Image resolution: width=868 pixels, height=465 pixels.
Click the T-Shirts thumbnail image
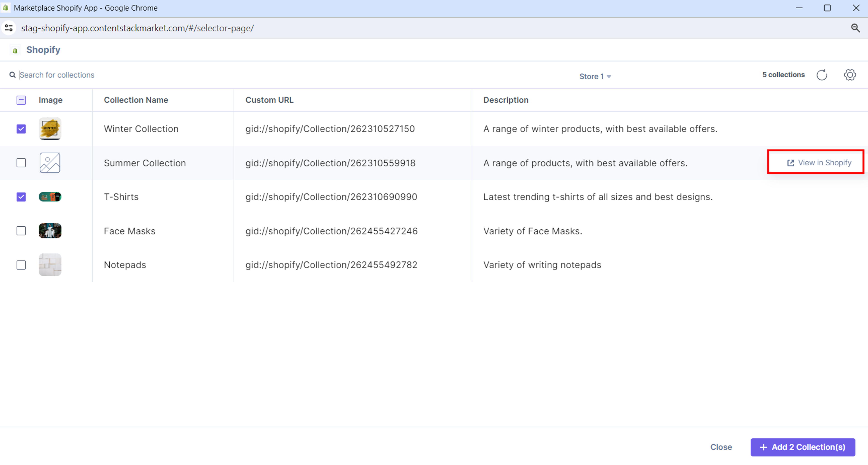pyautogui.click(x=50, y=197)
